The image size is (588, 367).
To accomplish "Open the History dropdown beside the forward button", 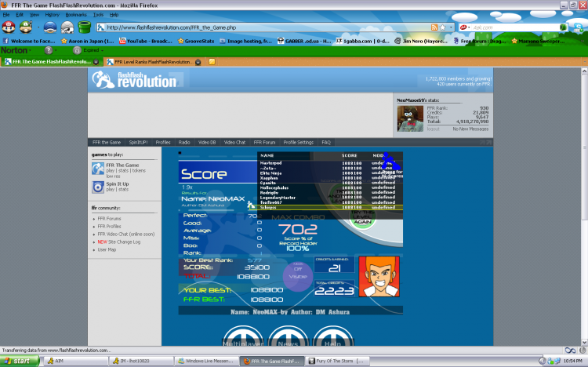I will 38,27.
